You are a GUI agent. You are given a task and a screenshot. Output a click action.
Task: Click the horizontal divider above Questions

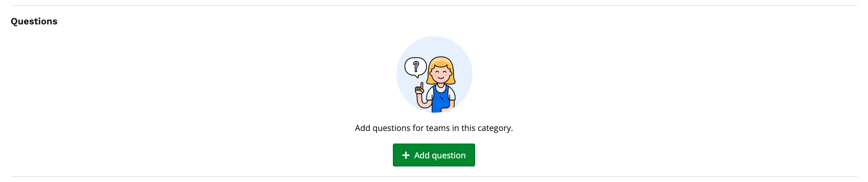(434, 6)
